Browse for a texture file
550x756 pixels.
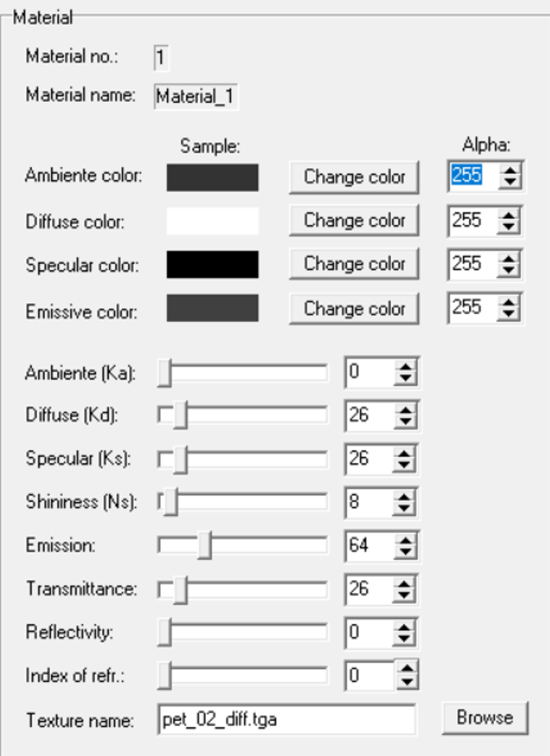coord(485,718)
